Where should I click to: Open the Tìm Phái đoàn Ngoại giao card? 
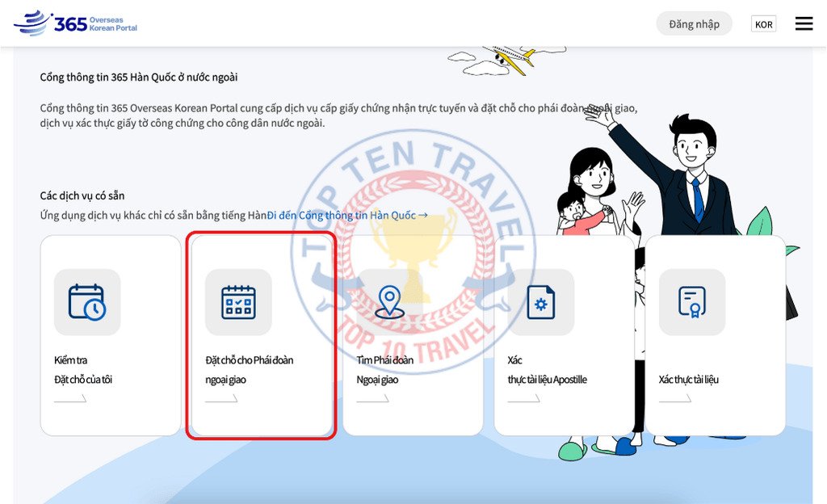click(x=413, y=335)
